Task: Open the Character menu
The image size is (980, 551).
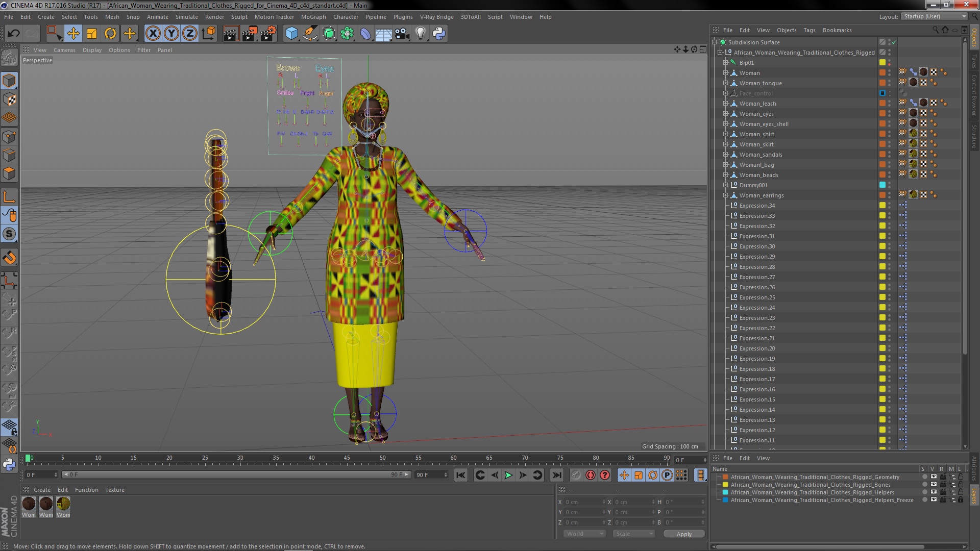Action: 346,17
